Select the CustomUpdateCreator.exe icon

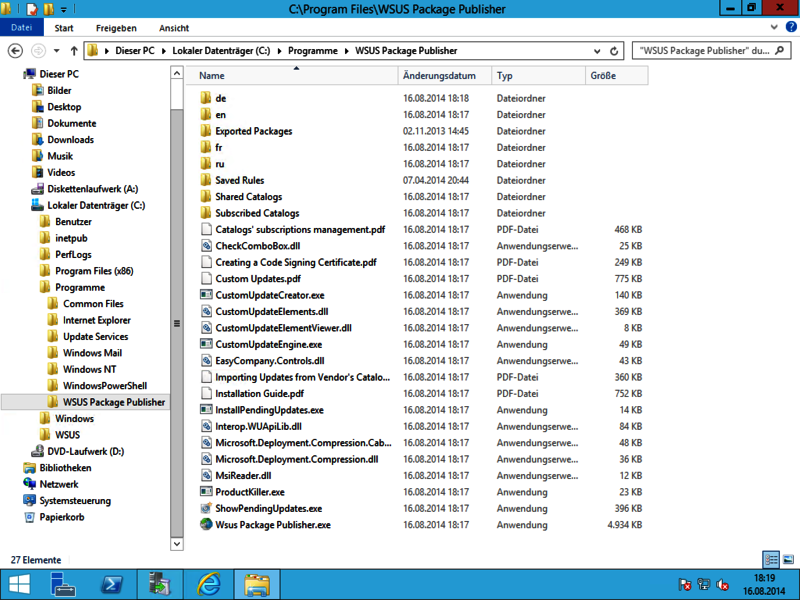(206, 295)
